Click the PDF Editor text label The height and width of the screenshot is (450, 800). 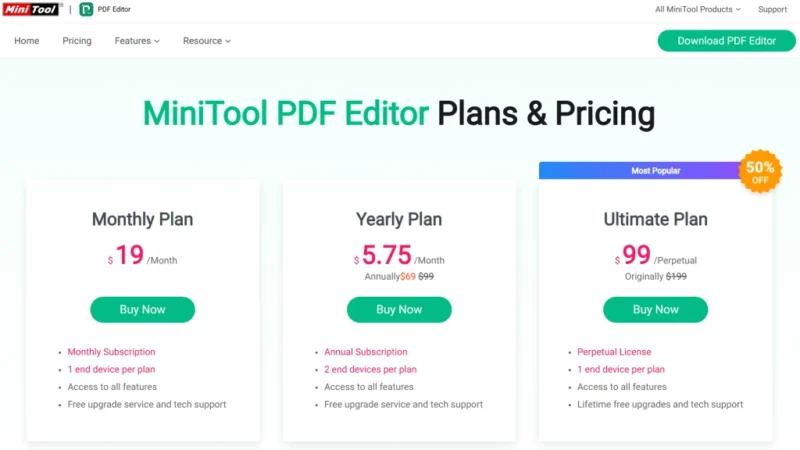114,9
